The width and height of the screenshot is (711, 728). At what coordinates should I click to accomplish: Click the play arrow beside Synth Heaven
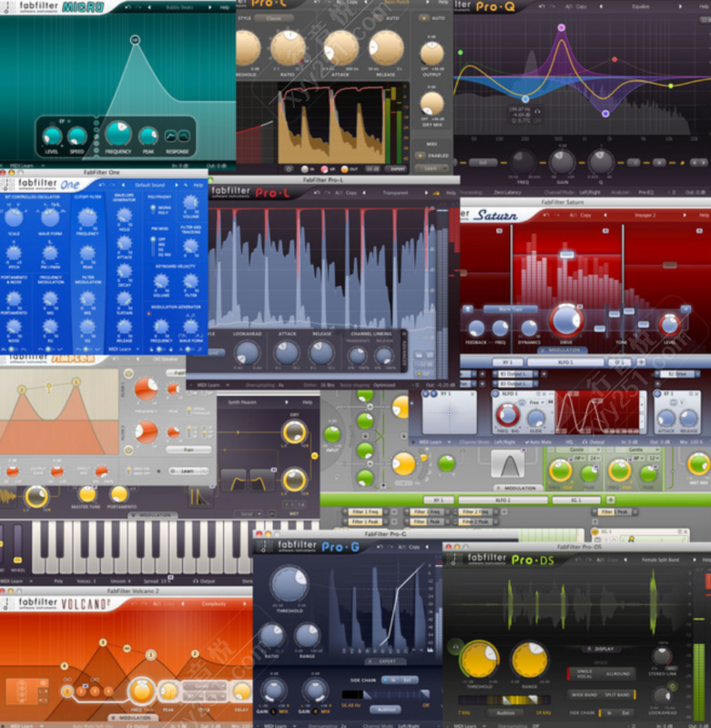point(287,402)
